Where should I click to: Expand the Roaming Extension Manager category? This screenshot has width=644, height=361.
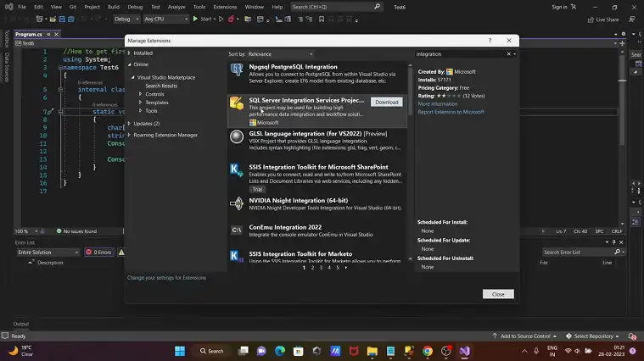129,135
